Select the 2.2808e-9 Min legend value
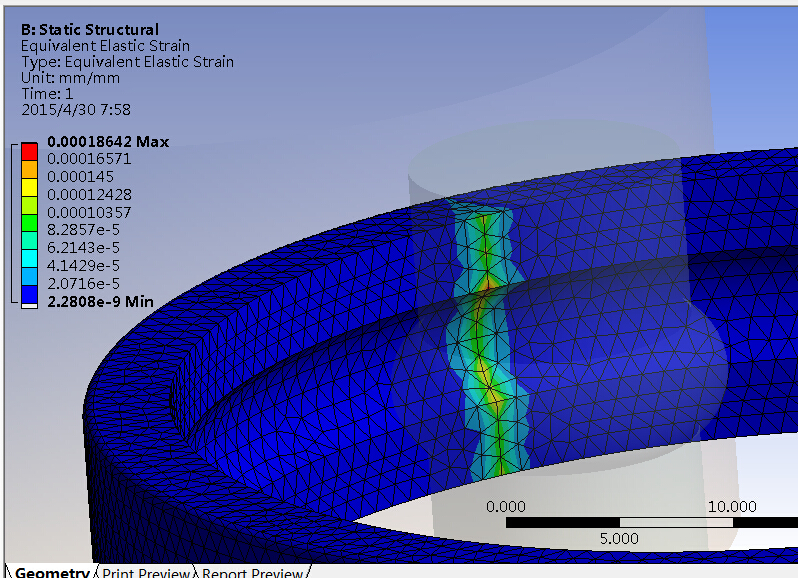Image resolution: width=798 pixels, height=578 pixels. click(x=100, y=302)
